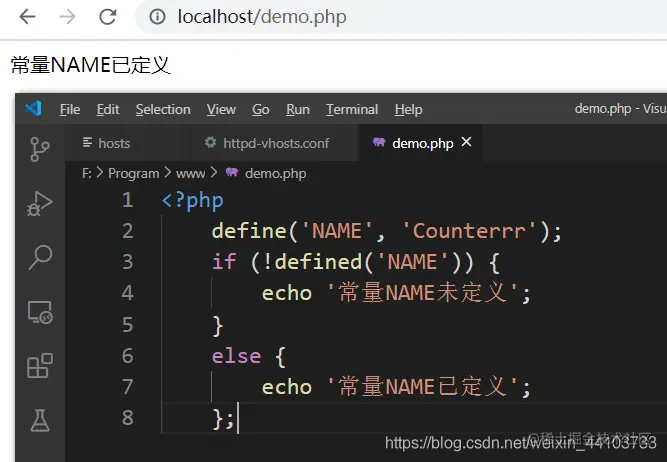
Task: Open the Remote Explorer view
Action: tap(40, 312)
